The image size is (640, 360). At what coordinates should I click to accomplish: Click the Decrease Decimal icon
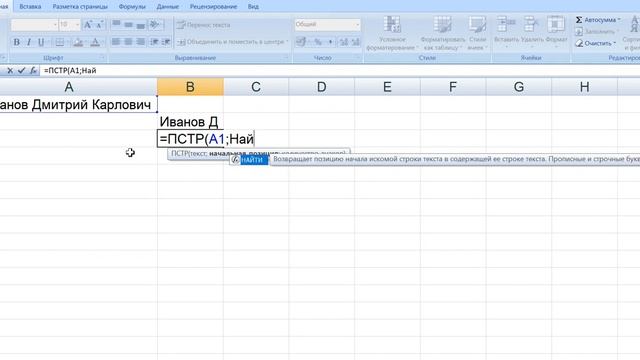click(x=356, y=42)
